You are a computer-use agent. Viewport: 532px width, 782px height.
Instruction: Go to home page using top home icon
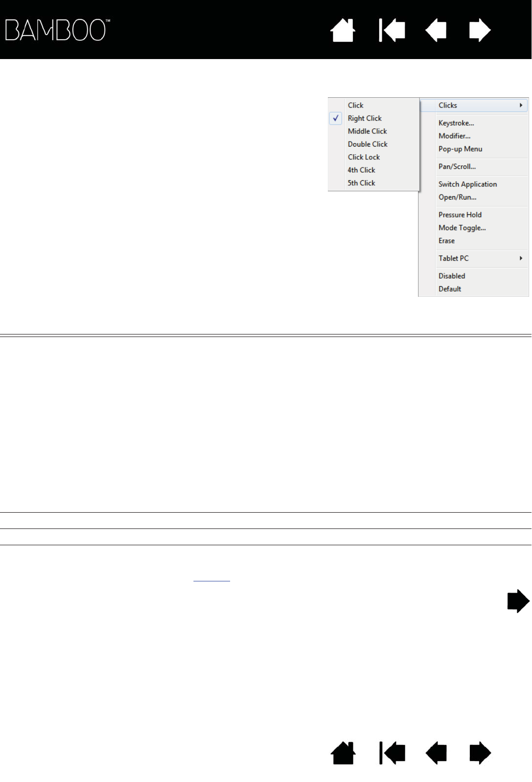pos(343,31)
